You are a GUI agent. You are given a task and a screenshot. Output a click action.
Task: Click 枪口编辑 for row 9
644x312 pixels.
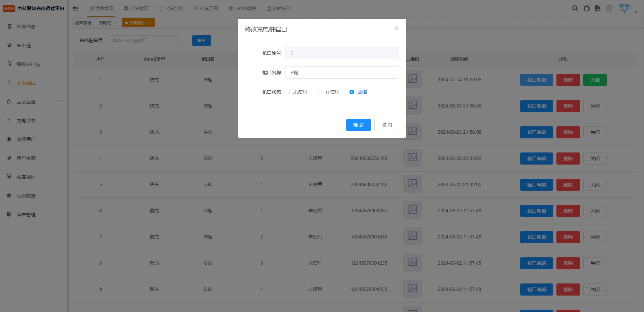(x=537, y=289)
